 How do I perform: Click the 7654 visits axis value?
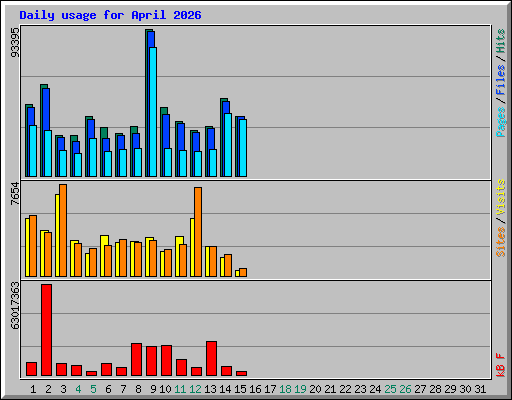coord(15,193)
